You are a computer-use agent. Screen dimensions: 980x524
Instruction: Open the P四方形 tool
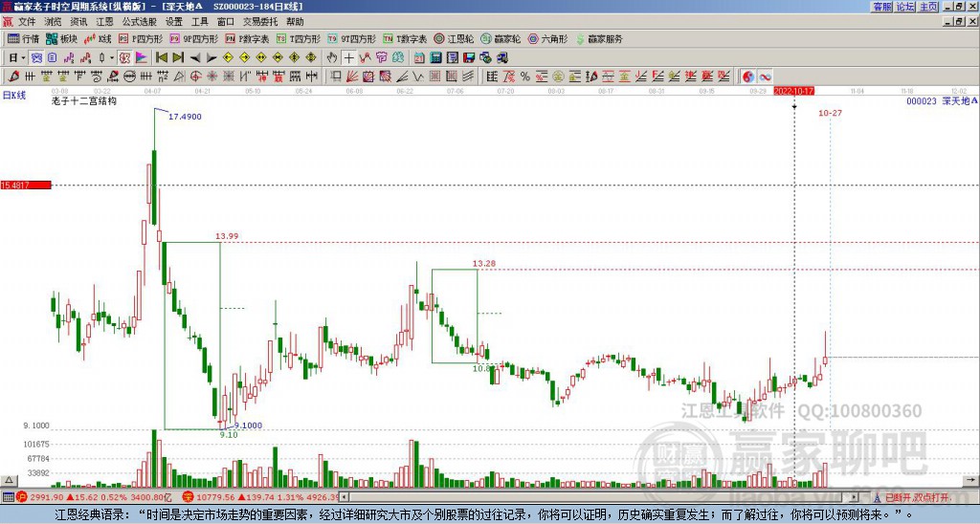[141, 38]
